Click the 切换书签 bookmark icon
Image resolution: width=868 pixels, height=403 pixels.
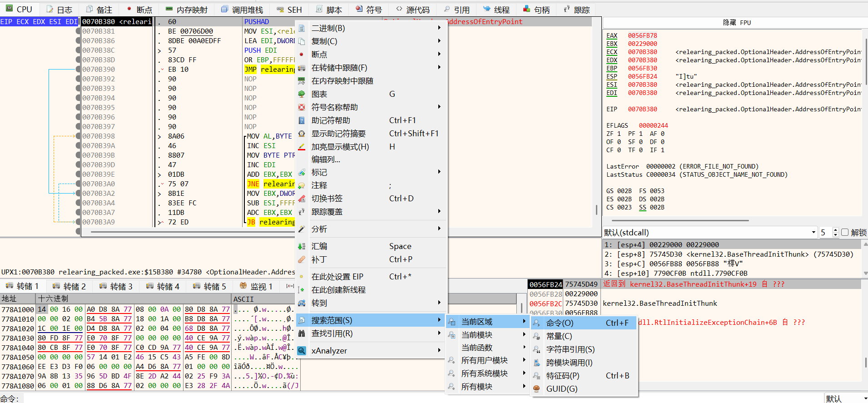(302, 199)
